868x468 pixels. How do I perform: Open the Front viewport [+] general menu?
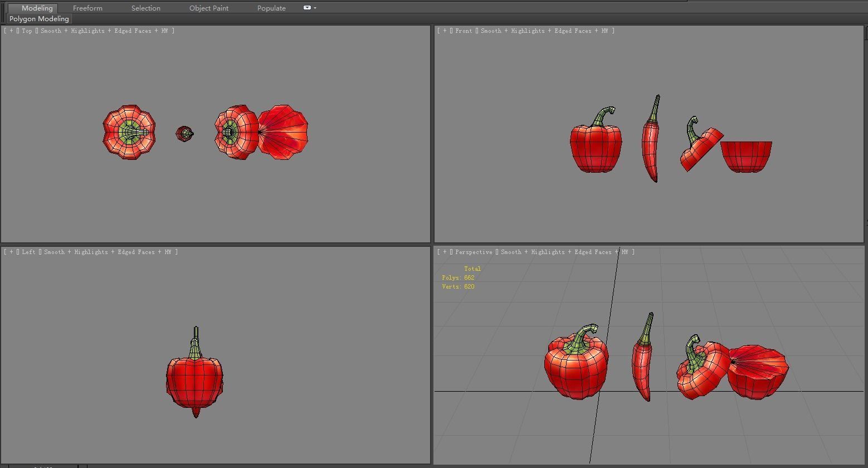pos(445,31)
